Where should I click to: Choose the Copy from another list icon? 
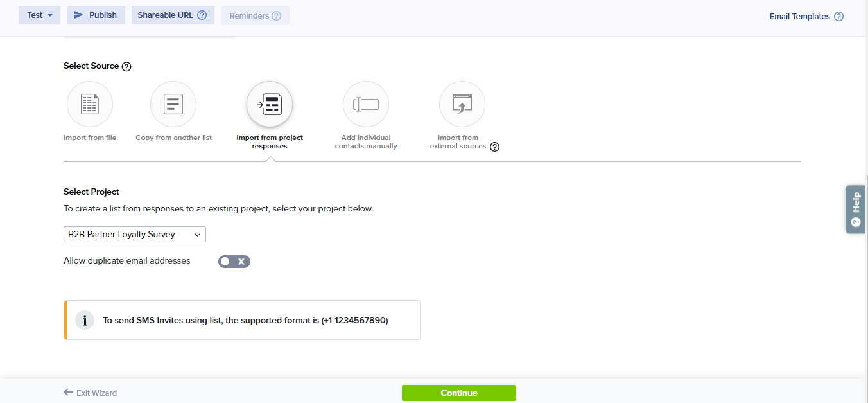coord(173,104)
